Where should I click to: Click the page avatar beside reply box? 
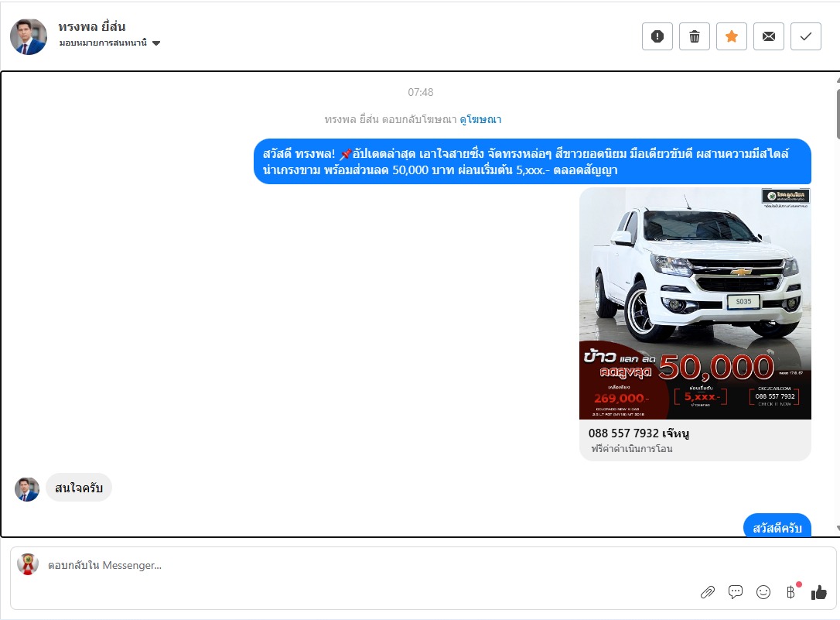pyautogui.click(x=28, y=564)
